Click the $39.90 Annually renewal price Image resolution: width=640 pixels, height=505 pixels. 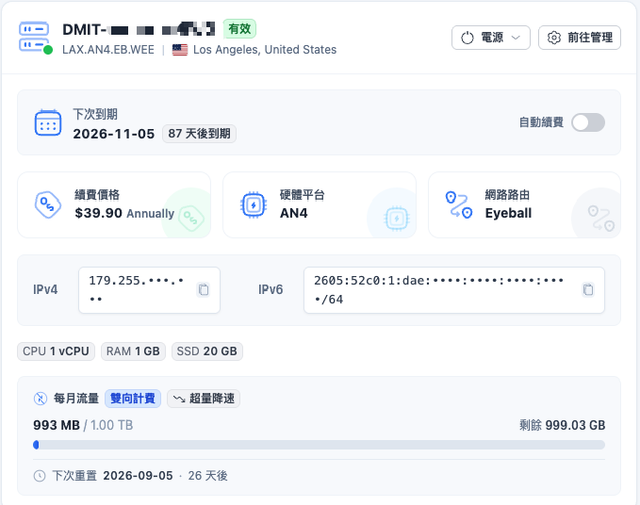coord(124,213)
